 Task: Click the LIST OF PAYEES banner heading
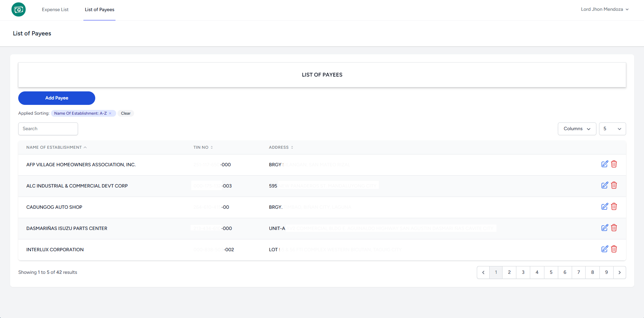coord(322,75)
